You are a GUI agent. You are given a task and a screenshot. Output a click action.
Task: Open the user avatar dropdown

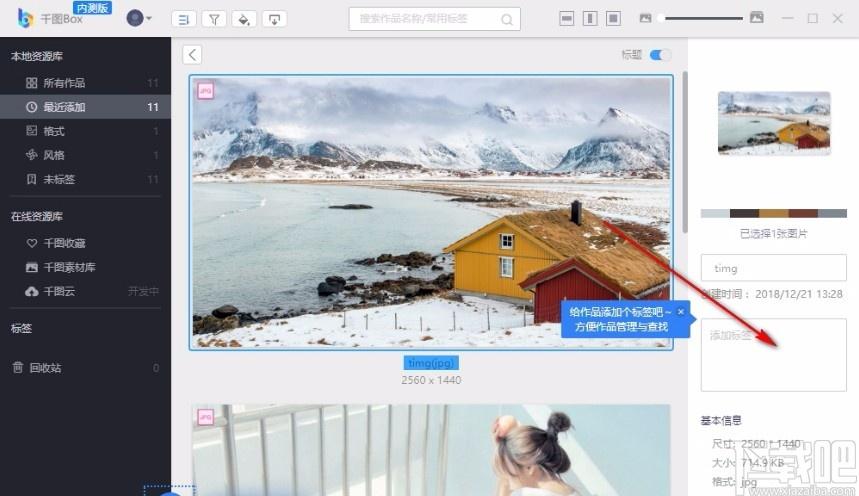click(139, 18)
